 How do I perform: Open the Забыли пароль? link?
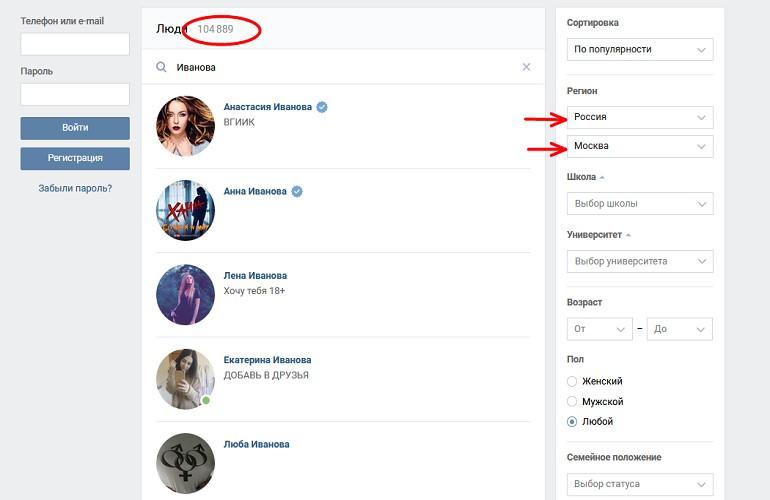[x=75, y=188]
